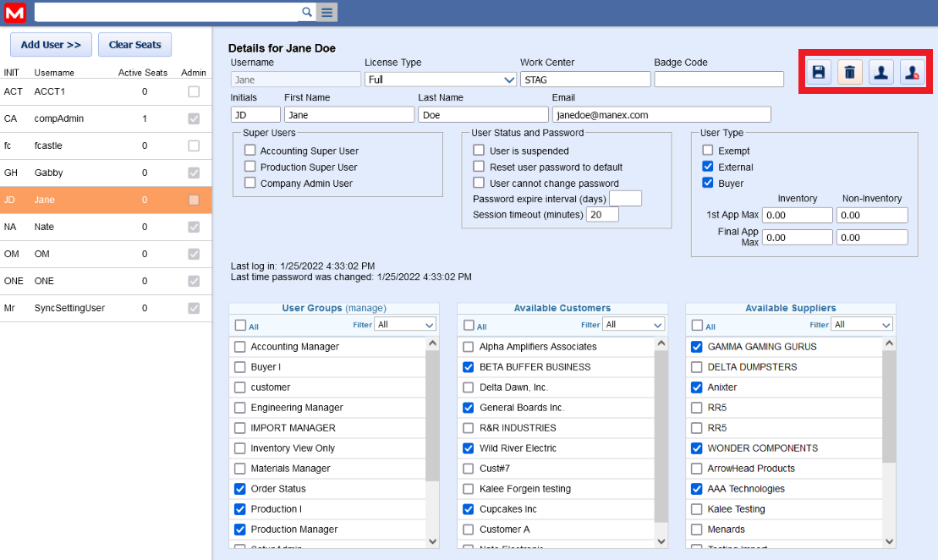Open the (manage) user groups link
This screenshot has height=560, width=938.
tap(365, 308)
